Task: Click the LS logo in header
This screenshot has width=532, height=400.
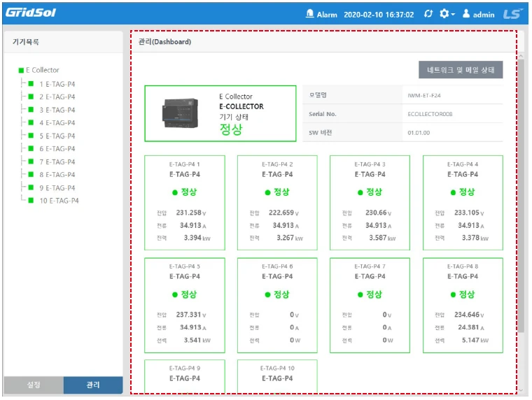Action: [x=512, y=14]
